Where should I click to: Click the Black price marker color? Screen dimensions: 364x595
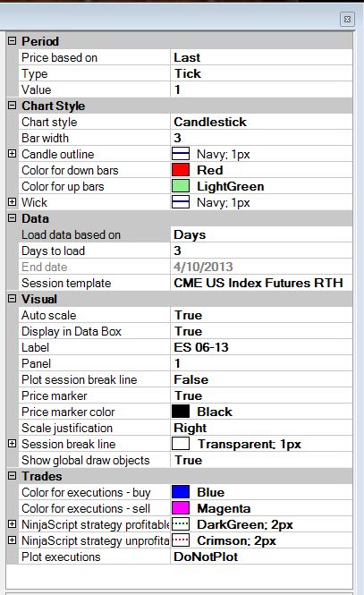pos(181,412)
